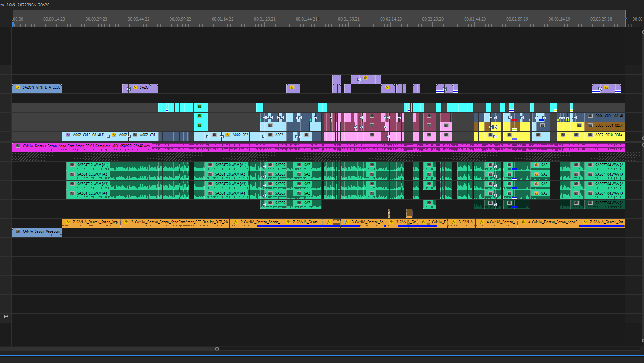Click the bowtie icon below the track headers
The width and height of the screenshot is (644, 363).
pyautogui.click(x=6, y=317)
